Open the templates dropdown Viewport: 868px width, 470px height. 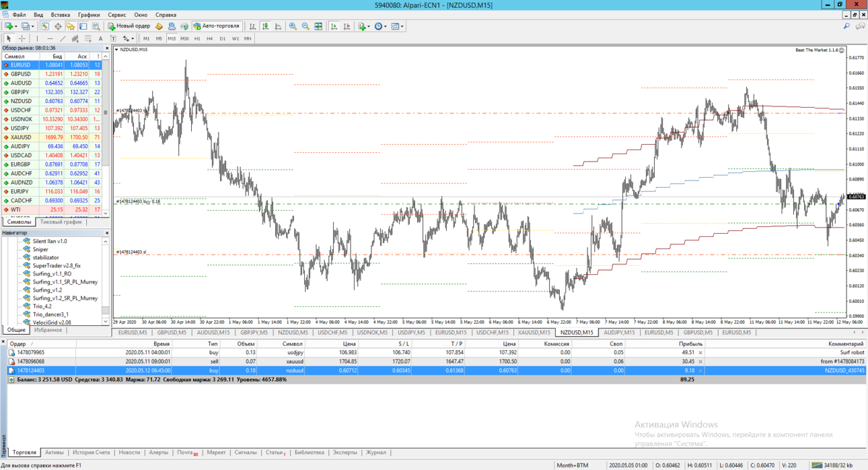tap(402, 26)
